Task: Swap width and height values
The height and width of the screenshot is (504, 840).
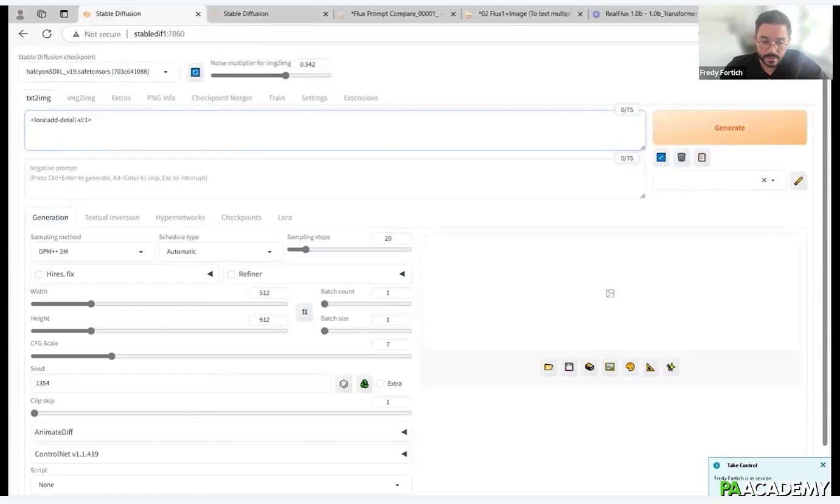Action: tap(304, 312)
